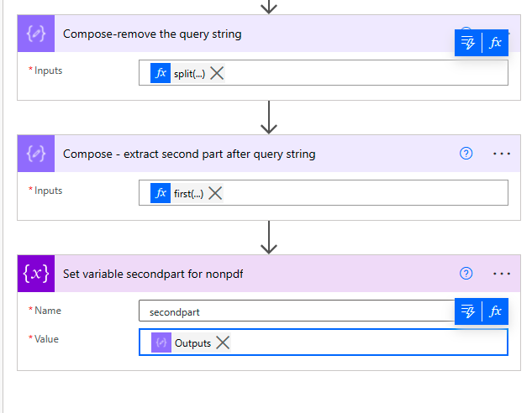
Task: Click the variable icon on the Set variable card
Action: tap(36, 274)
